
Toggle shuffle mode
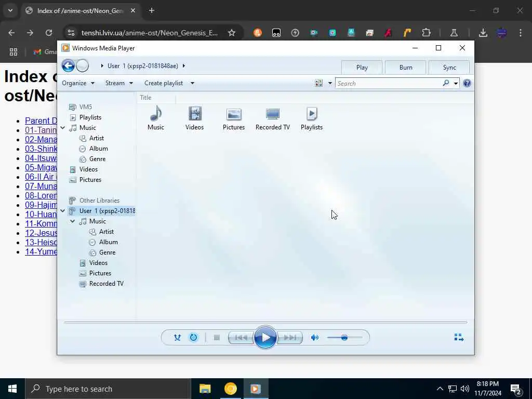pyautogui.click(x=177, y=337)
